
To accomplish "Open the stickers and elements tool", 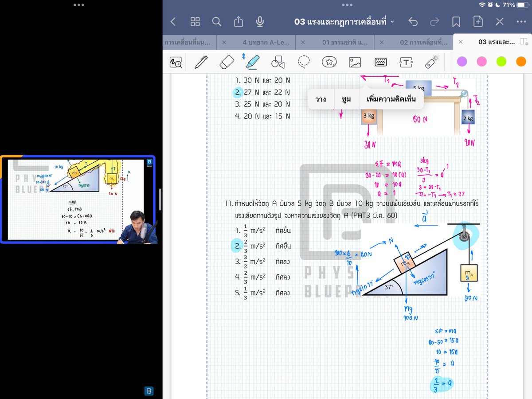I will coord(329,62).
